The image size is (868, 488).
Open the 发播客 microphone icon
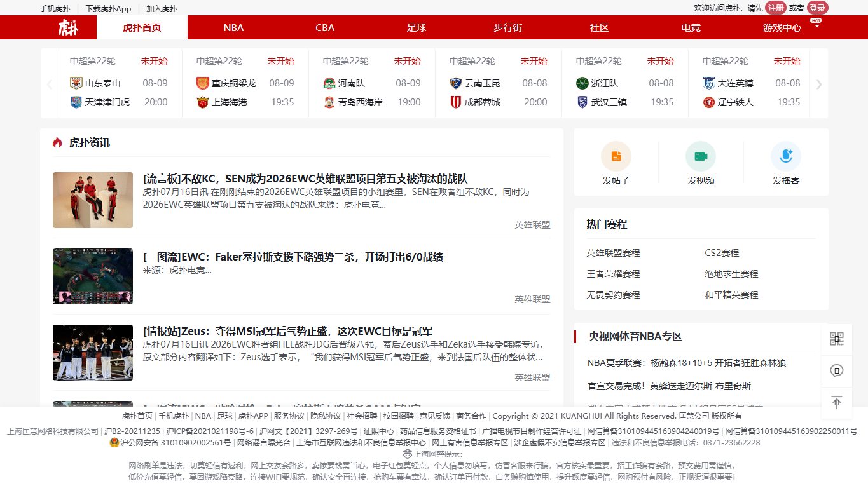[x=786, y=156]
